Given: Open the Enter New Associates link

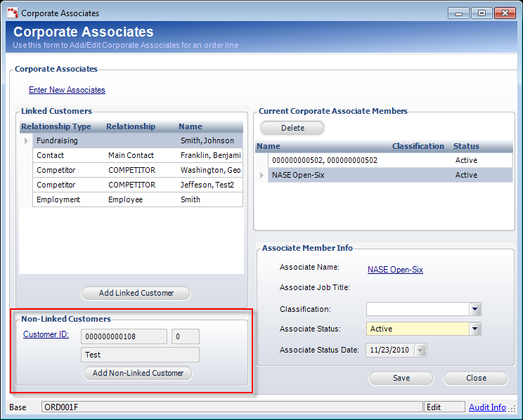Looking at the screenshot, I should pyautogui.click(x=67, y=90).
